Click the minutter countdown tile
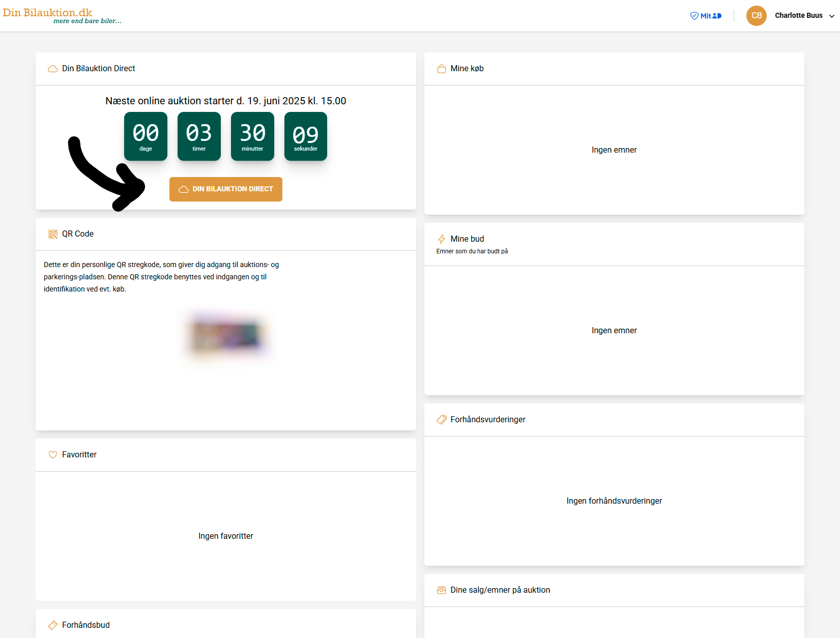 click(252, 136)
